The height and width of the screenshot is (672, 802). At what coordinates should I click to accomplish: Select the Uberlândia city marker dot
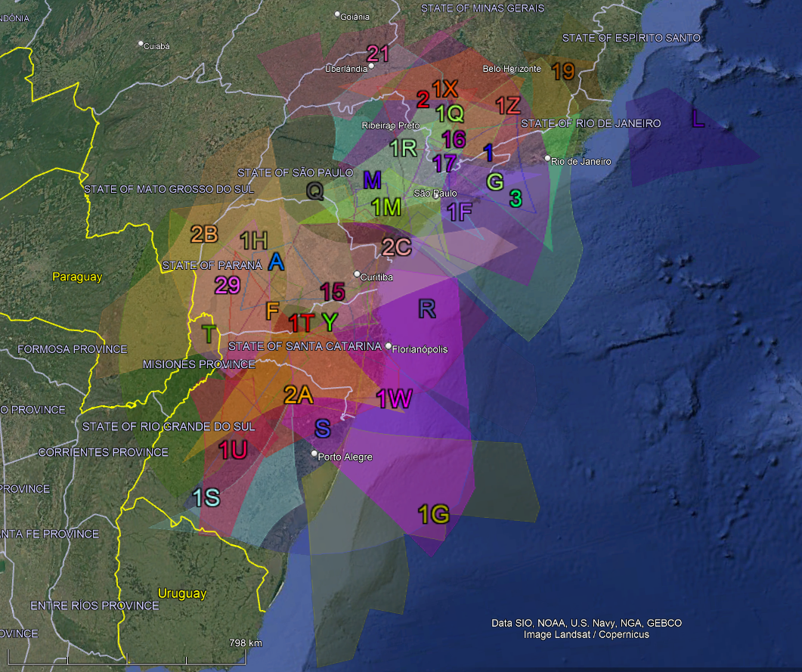(x=371, y=66)
